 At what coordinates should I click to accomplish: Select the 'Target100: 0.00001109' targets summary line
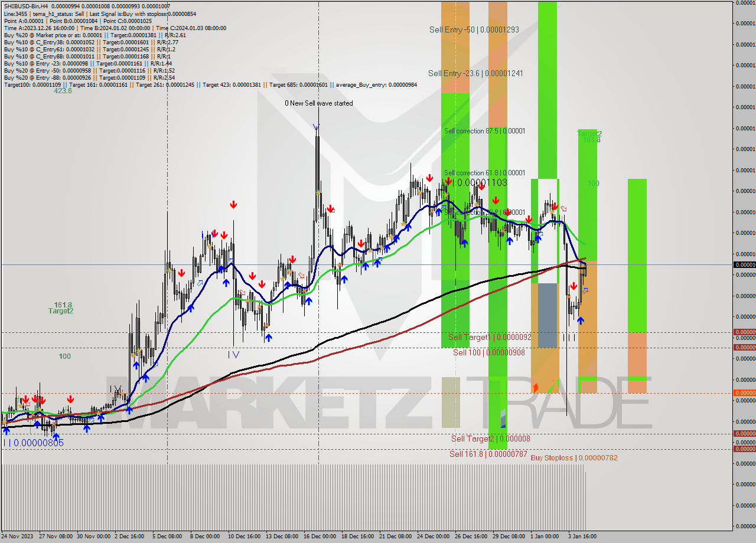click(x=210, y=84)
